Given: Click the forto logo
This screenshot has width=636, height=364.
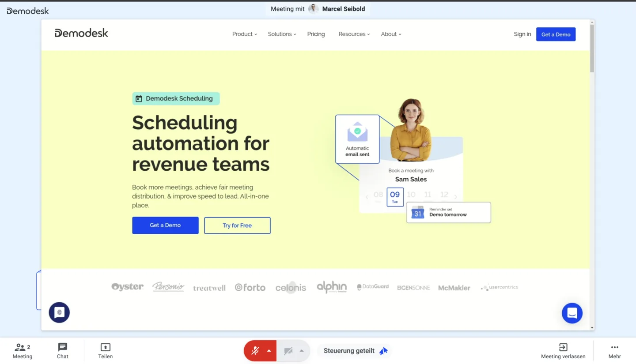Looking at the screenshot, I should (250, 287).
